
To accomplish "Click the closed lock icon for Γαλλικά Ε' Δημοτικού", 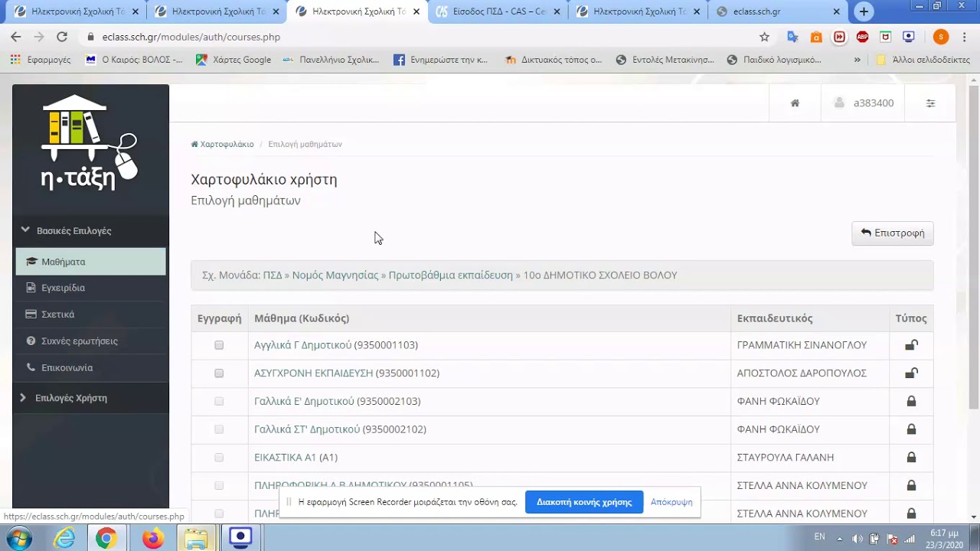I will [911, 401].
